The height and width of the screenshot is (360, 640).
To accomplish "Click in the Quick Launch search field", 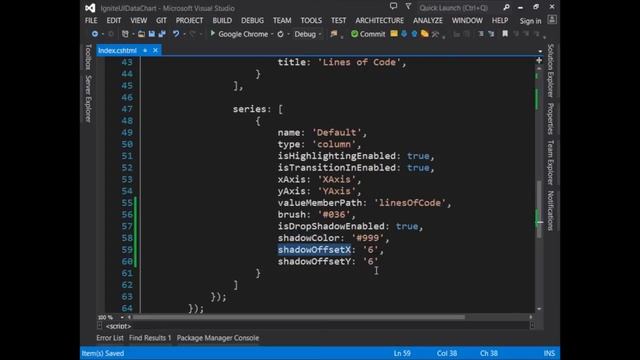I will 459,7.
